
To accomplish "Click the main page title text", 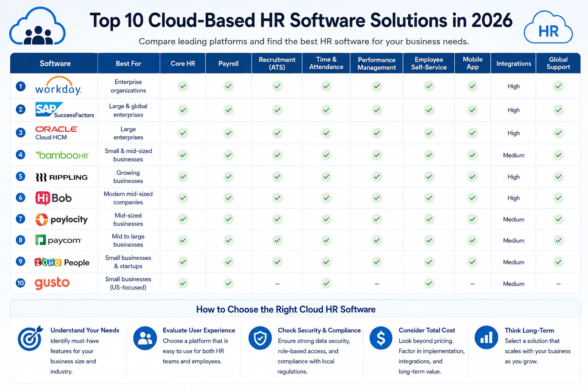I will pyautogui.click(x=301, y=21).
